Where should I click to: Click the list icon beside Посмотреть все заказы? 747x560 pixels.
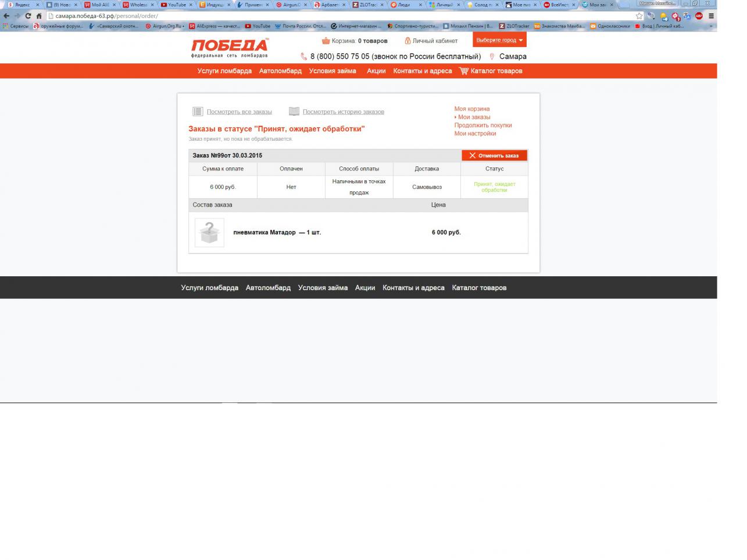point(198,112)
